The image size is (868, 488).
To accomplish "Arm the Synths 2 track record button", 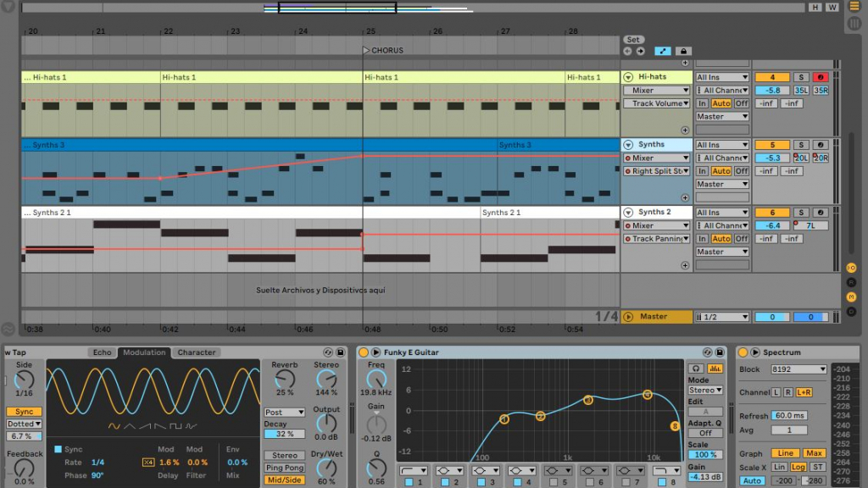I will click(x=821, y=213).
